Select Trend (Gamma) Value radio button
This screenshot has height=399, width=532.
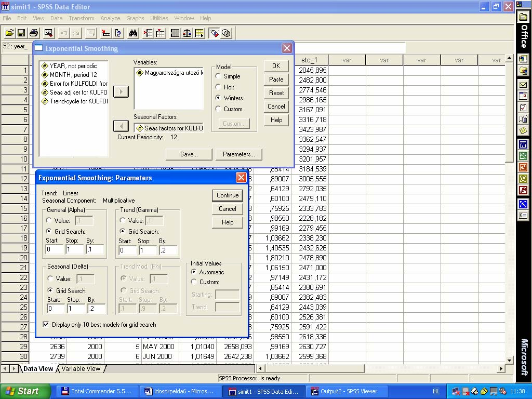coord(123,220)
